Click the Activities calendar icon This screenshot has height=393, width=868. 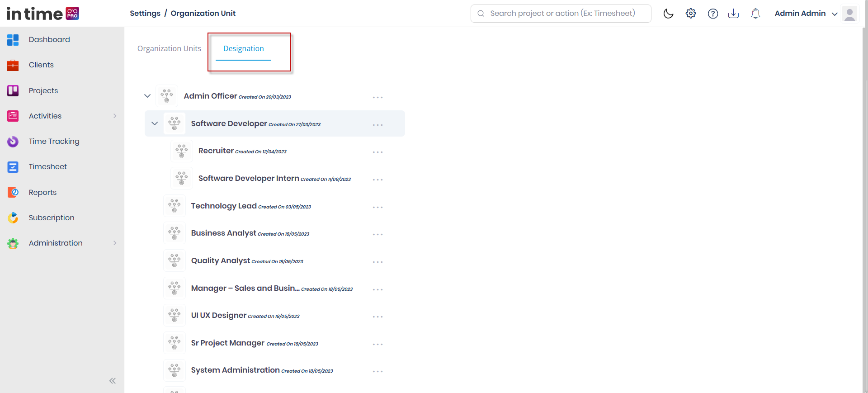tap(13, 116)
